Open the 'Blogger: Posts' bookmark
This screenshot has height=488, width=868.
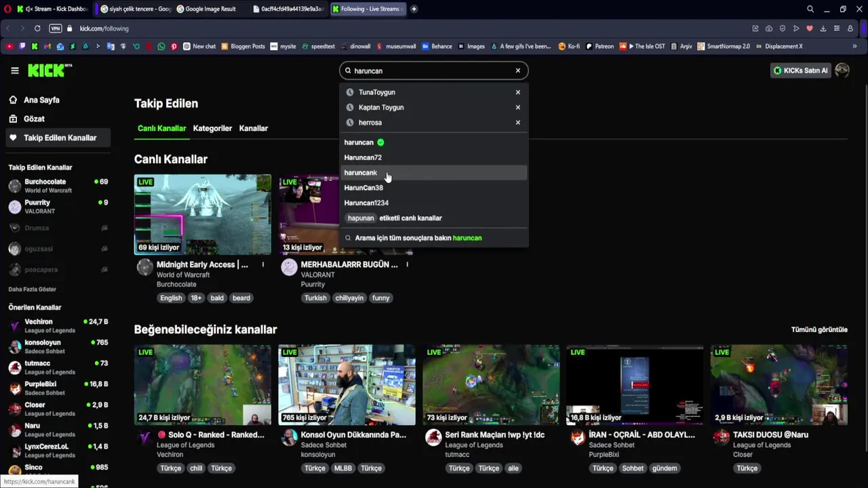click(x=243, y=47)
